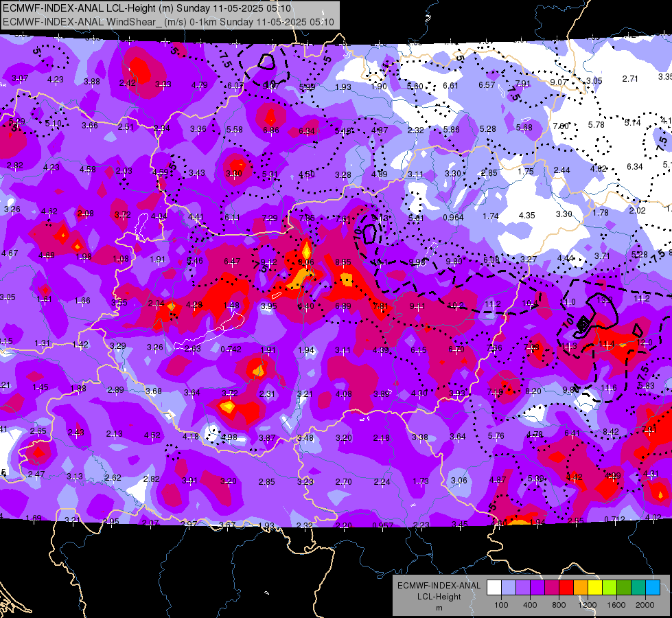The width and height of the screenshot is (672, 618).
Task: Click the grid value 6.47
Action: pos(232,261)
